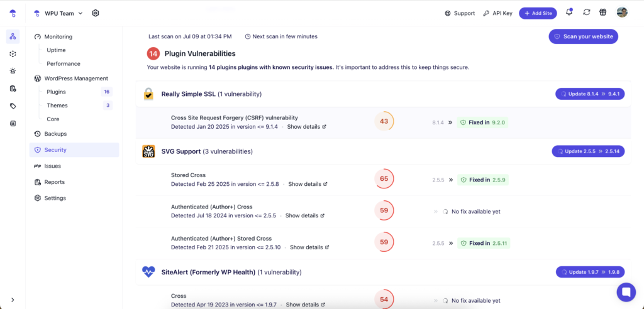Click Next scan in few minutes text

(281, 36)
